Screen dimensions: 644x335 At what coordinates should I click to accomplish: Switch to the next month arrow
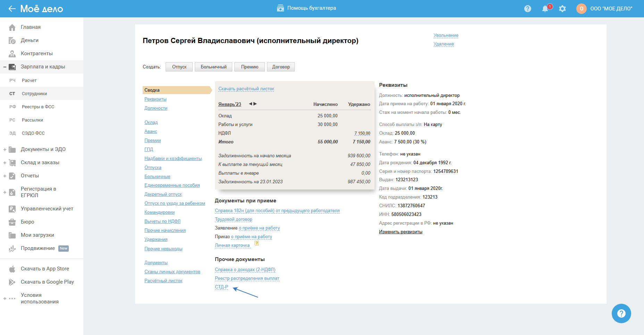point(255,104)
